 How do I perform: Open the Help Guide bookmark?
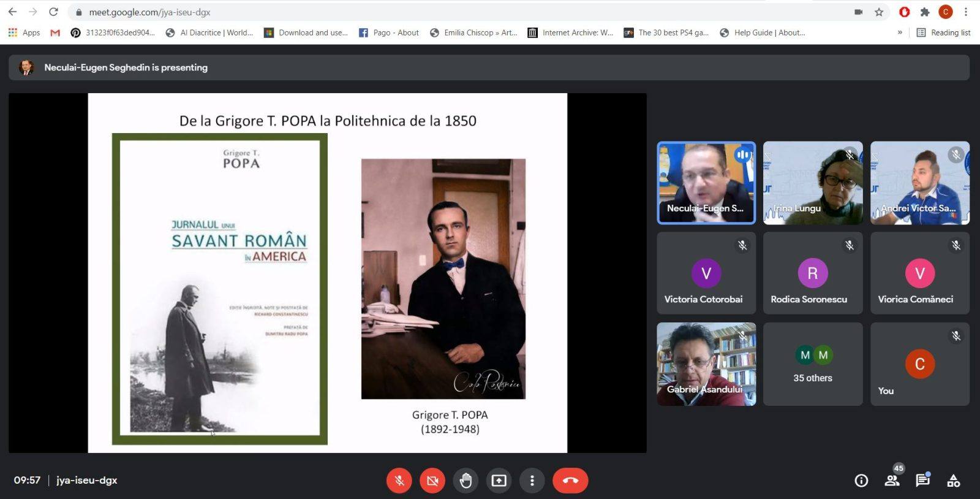(763, 32)
